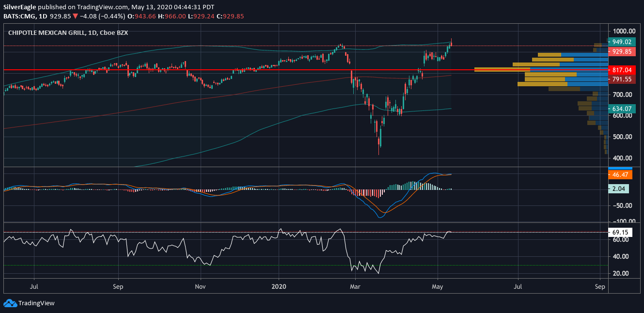The width and height of the screenshot is (644, 313).
Task: Click the Nov label on the time axis
Action: 200,286
